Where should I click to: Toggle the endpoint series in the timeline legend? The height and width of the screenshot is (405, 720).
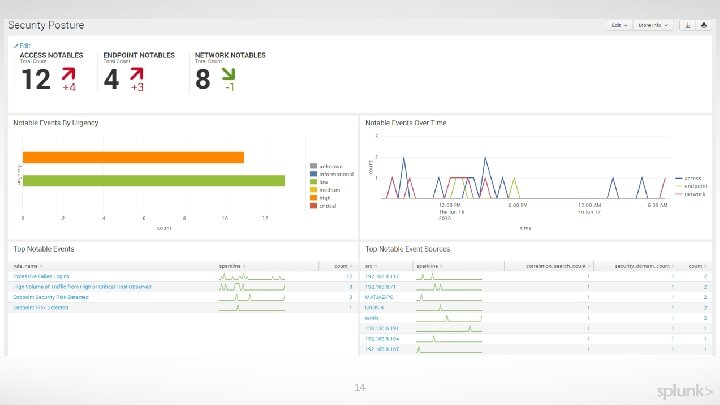click(x=691, y=186)
